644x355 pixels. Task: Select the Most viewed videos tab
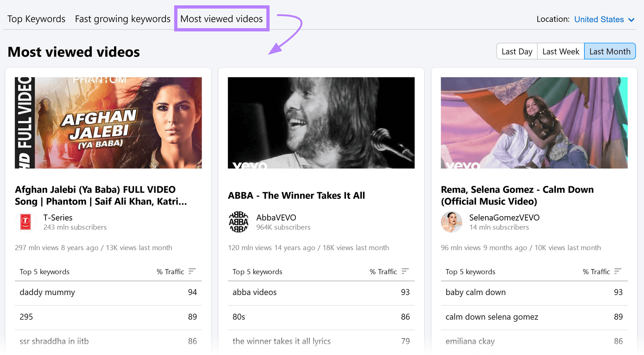(221, 19)
